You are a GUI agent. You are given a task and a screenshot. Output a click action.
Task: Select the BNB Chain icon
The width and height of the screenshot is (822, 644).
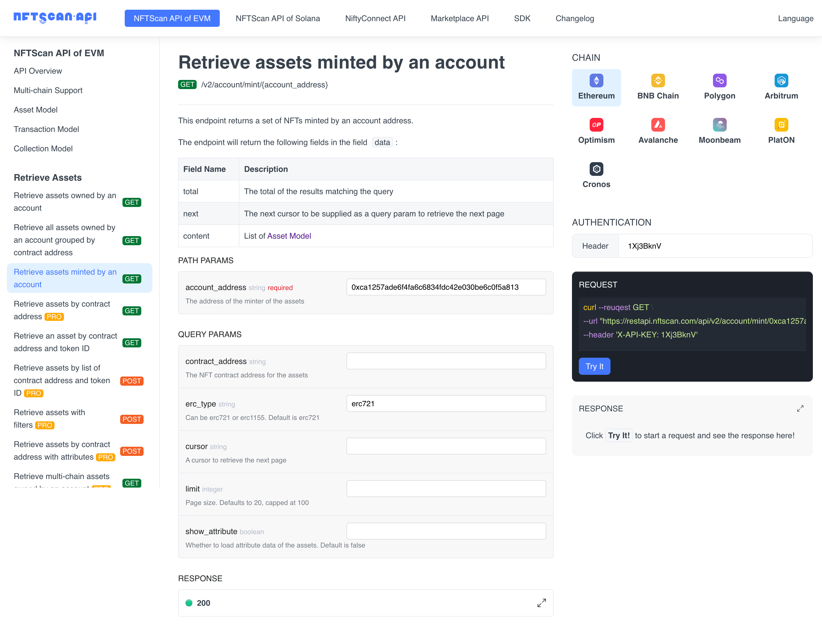pyautogui.click(x=658, y=81)
